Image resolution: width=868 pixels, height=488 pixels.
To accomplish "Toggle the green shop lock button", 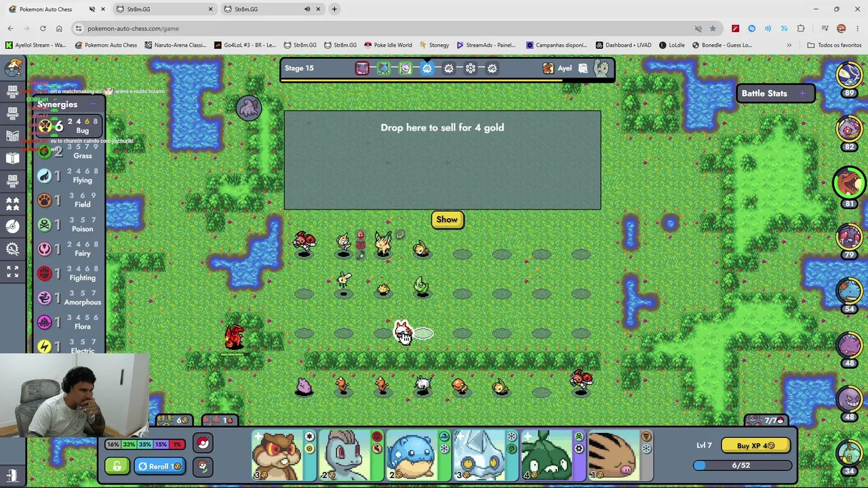I will pyautogui.click(x=117, y=466).
